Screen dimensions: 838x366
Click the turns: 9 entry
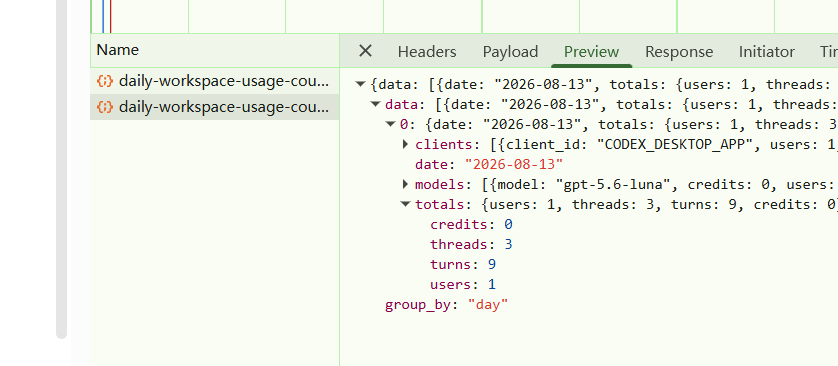coord(463,264)
